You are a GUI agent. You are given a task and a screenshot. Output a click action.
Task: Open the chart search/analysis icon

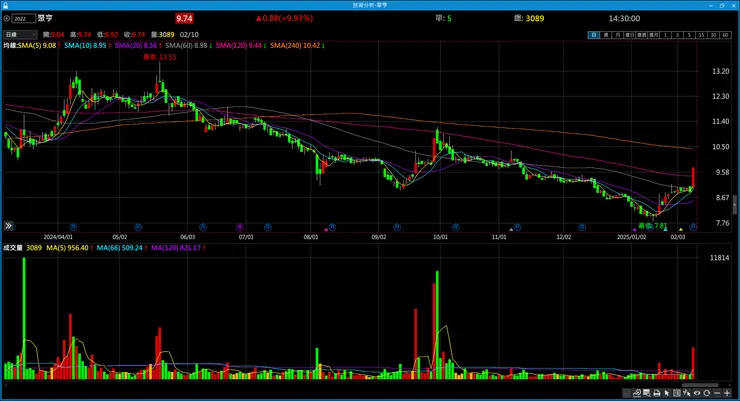637,393
